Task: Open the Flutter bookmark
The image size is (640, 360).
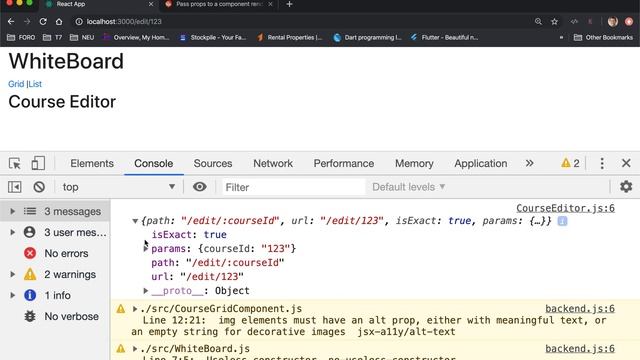Action: pos(444,38)
